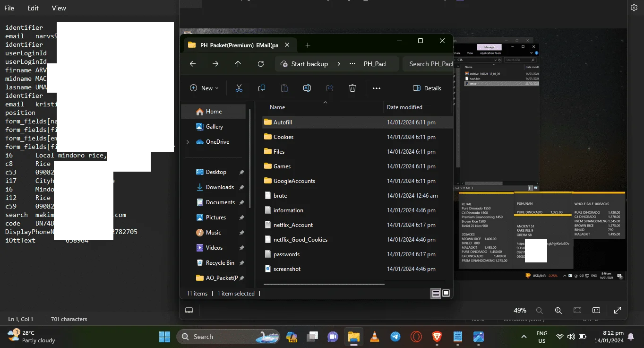Click the 49% zoom level in viewer
The width and height of the screenshot is (644, 348).
point(520,310)
